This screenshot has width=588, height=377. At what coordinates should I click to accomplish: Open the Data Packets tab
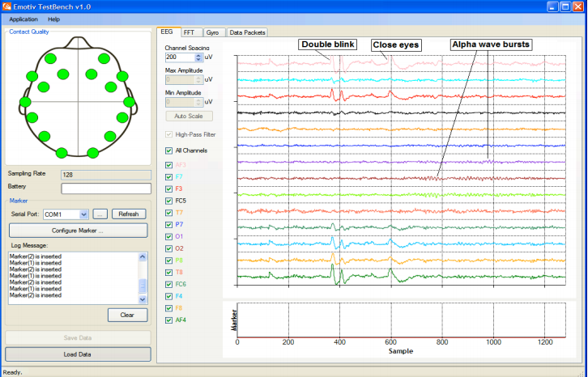(247, 32)
